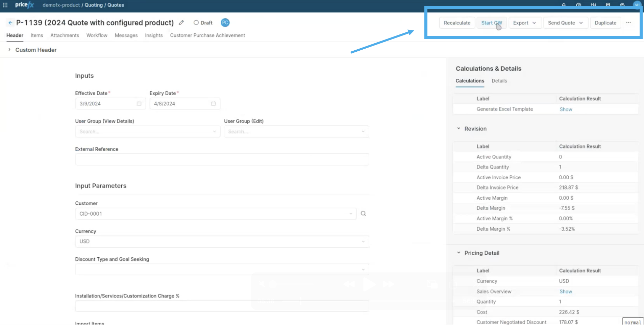The height and width of the screenshot is (331, 644).
Task: Open the three-dots more actions menu
Action: point(628,23)
